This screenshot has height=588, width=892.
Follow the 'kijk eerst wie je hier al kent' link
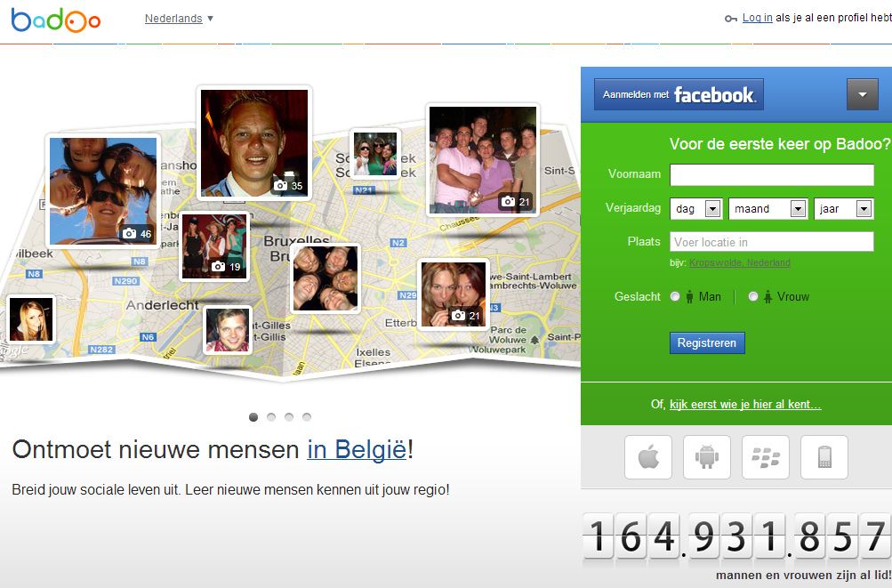[745, 404]
